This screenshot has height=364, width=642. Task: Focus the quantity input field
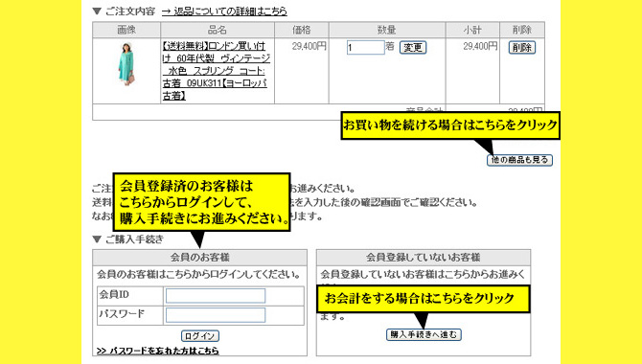[366, 48]
